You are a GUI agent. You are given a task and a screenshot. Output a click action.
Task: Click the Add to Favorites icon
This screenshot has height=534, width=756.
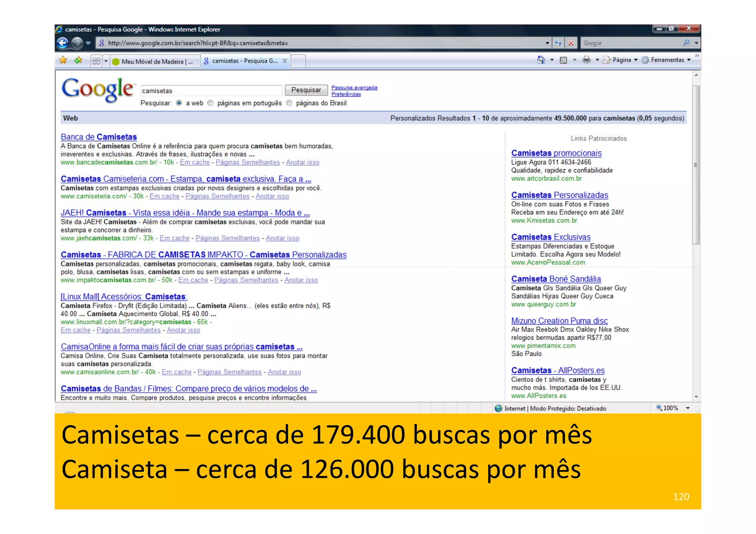78,60
